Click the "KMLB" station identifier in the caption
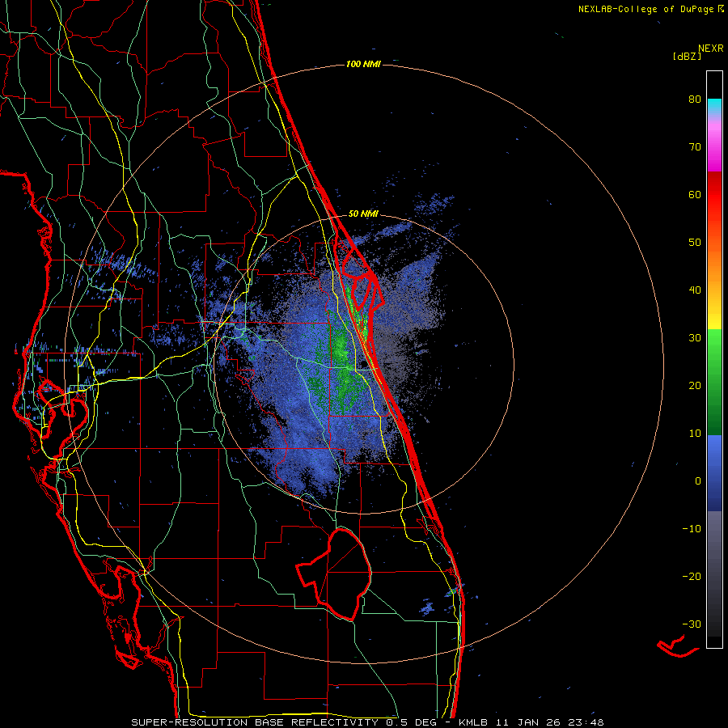Viewport: 728px width, 728px height. click(472, 722)
